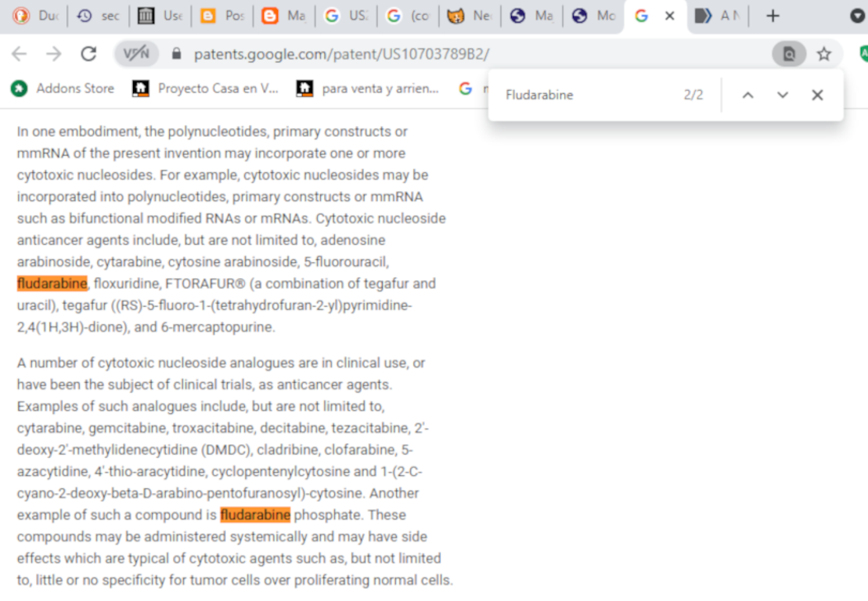Bookmark this page with the star icon

[x=823, y=54]
